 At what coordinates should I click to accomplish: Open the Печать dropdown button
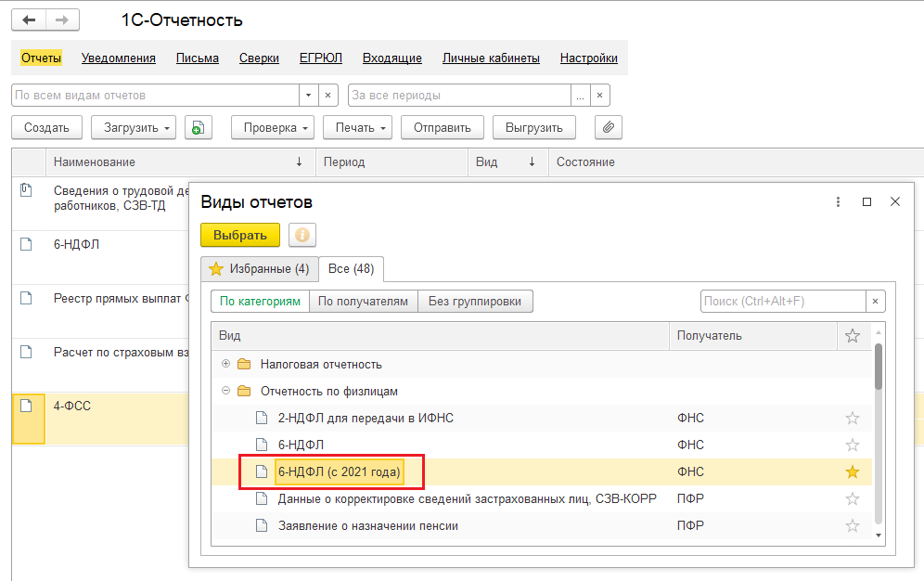click(358, 128)
